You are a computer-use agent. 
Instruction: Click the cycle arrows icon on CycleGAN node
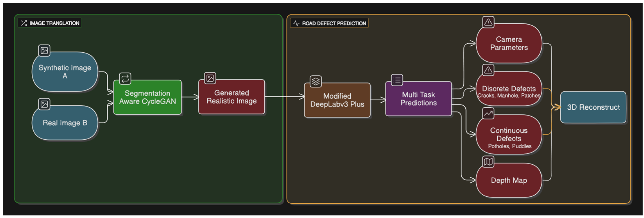[125, 79]
